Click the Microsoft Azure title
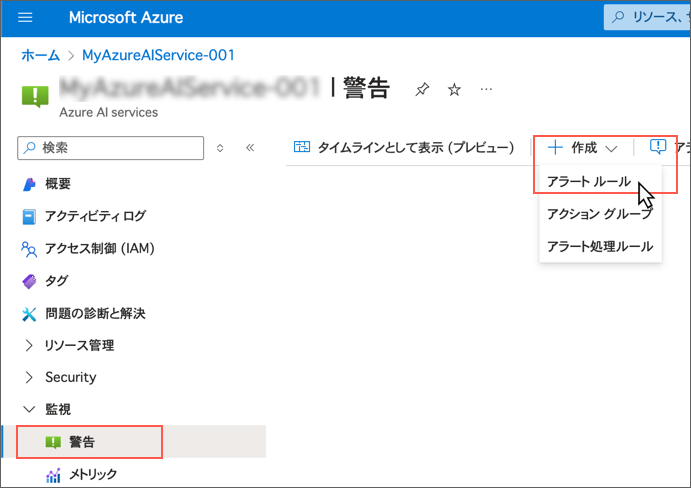The height and width of the screenshot is (488, 691). point(126,18)
